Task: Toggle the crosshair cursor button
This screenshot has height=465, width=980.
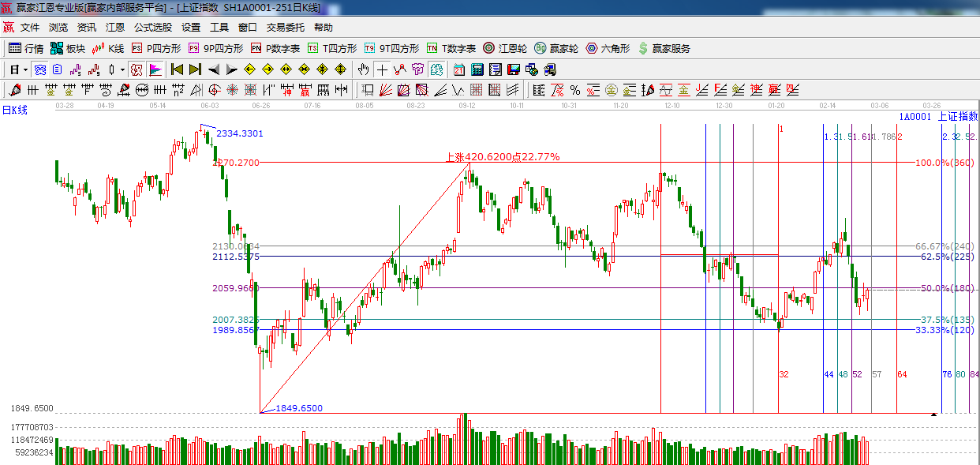Action: 382,69
